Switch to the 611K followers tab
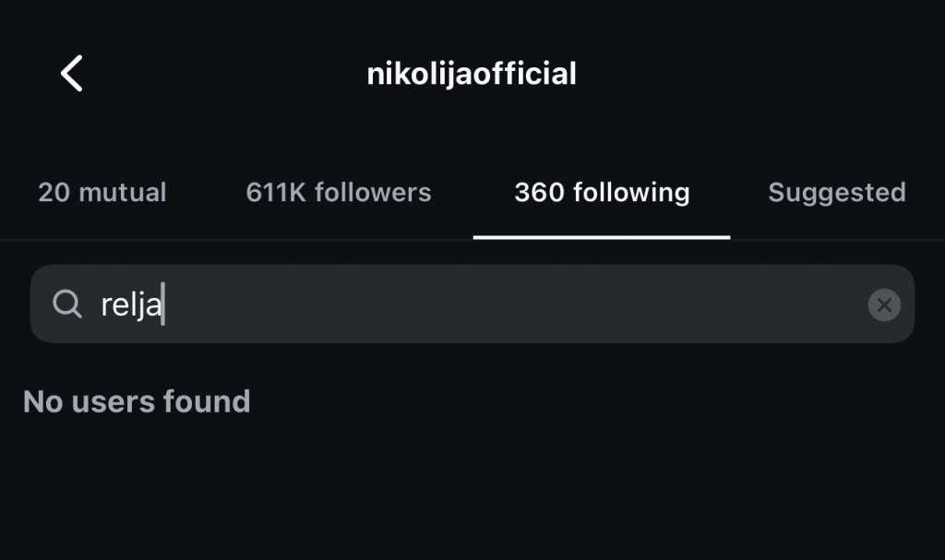Screen dimensions: 945x560 coord(339,192)
